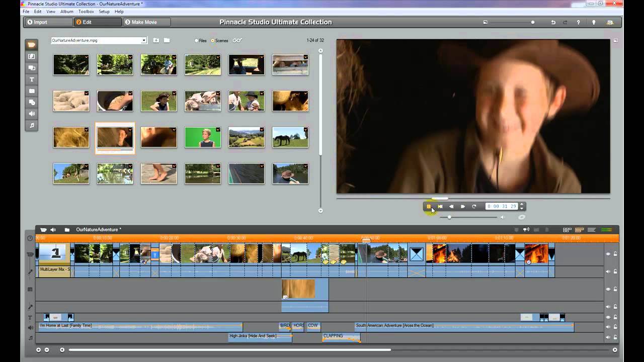Open the Titles album tab
Image resolution: width=644 pixels, height=362 pixels.
coord(32,79)
